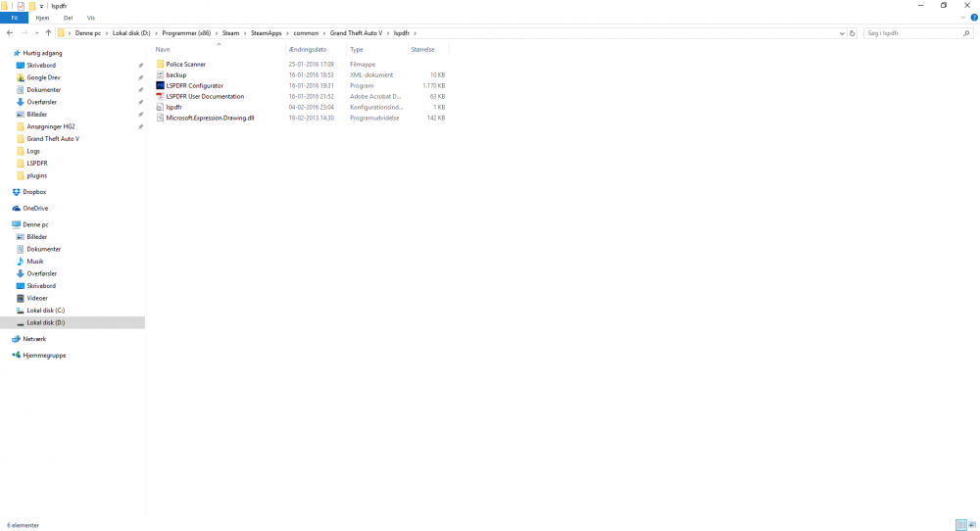
Task: Select LSPDFR User Documentation PDF icon
Action: [x=160, y=96]
